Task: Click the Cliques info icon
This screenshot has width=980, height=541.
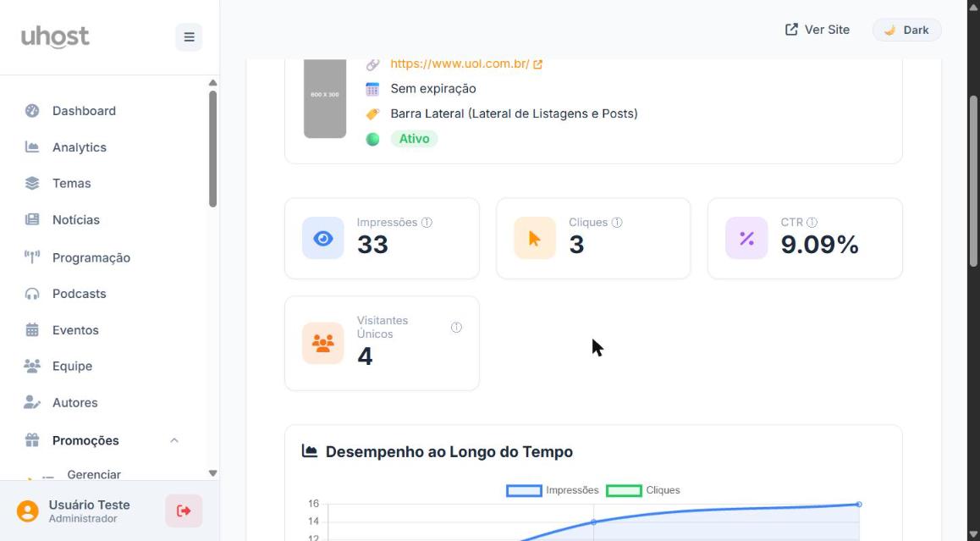Action: 617,222
